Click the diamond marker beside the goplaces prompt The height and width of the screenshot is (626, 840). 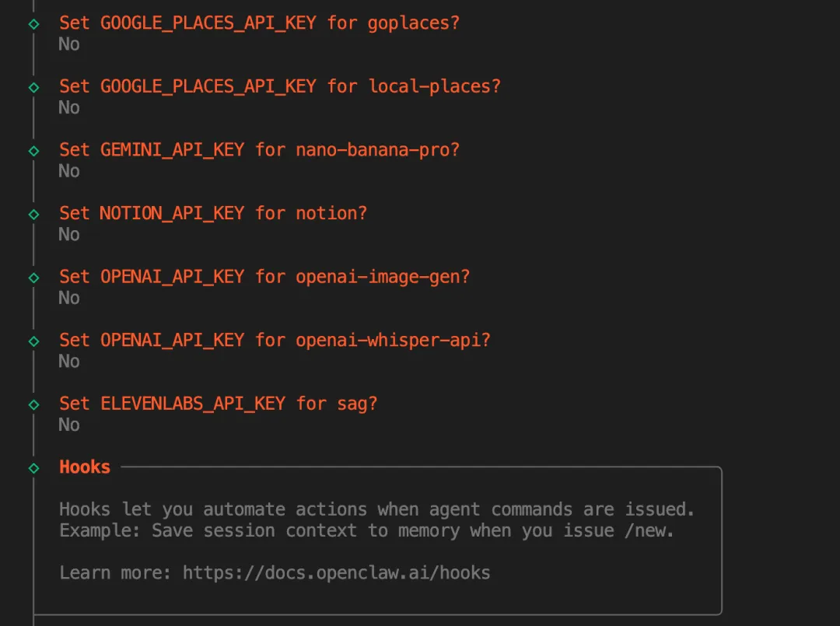click(33, 24)
